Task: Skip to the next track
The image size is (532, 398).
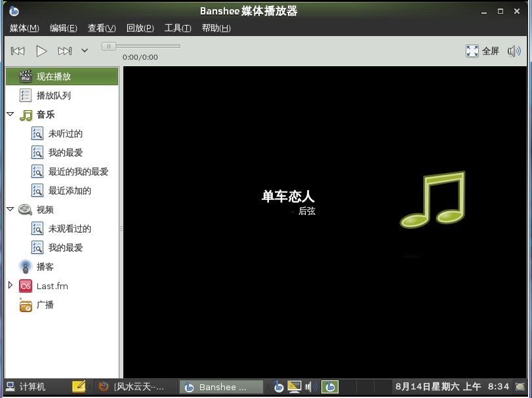Action: coord(65,51)
